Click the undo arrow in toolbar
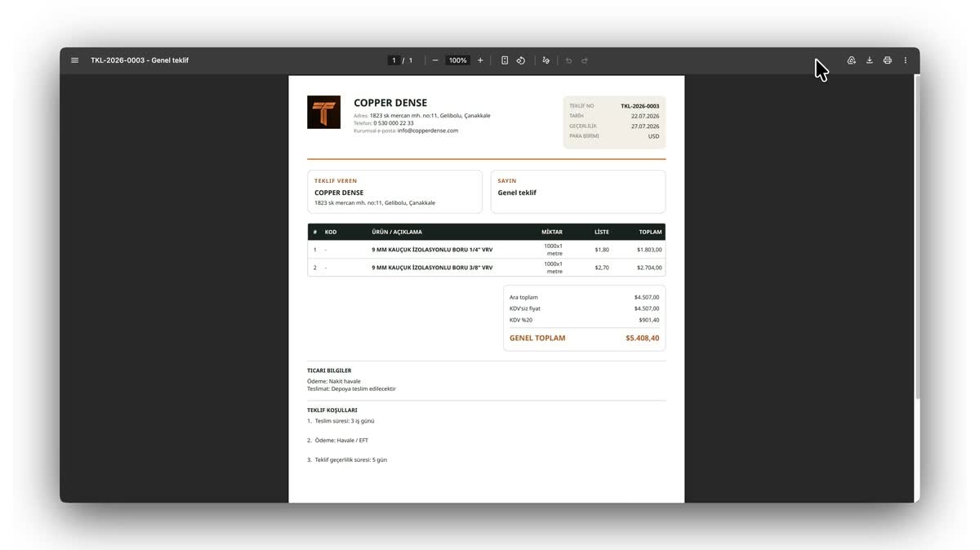This screenshot has width=980, height=550. coord(569,60)
